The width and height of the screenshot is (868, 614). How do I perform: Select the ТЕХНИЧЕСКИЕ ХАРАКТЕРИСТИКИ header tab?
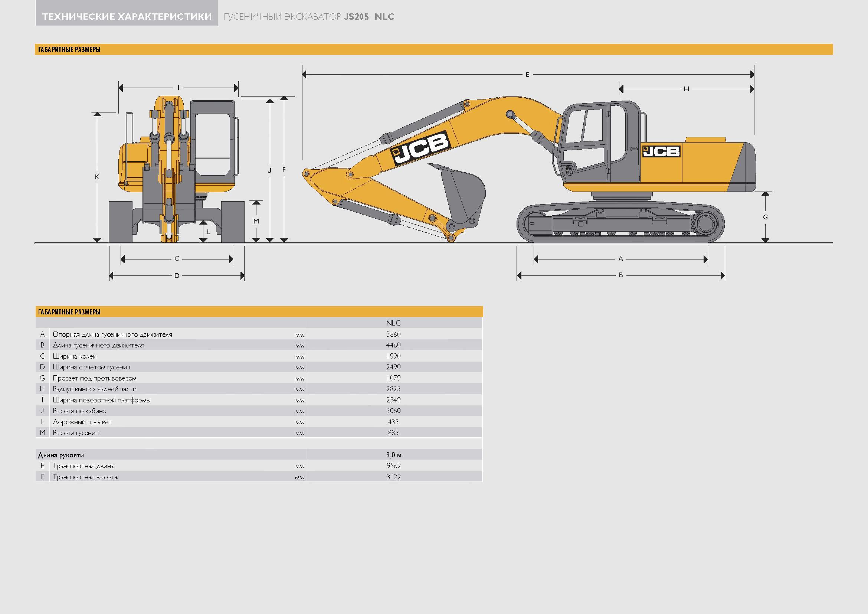tap(127, 17)
